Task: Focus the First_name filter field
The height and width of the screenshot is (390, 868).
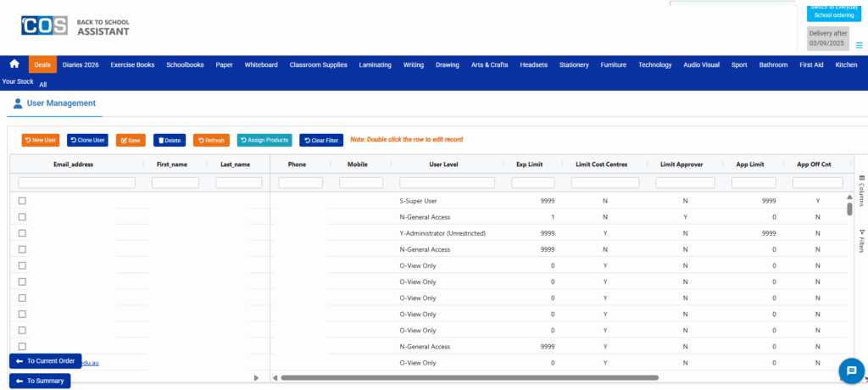Action: 175,183
